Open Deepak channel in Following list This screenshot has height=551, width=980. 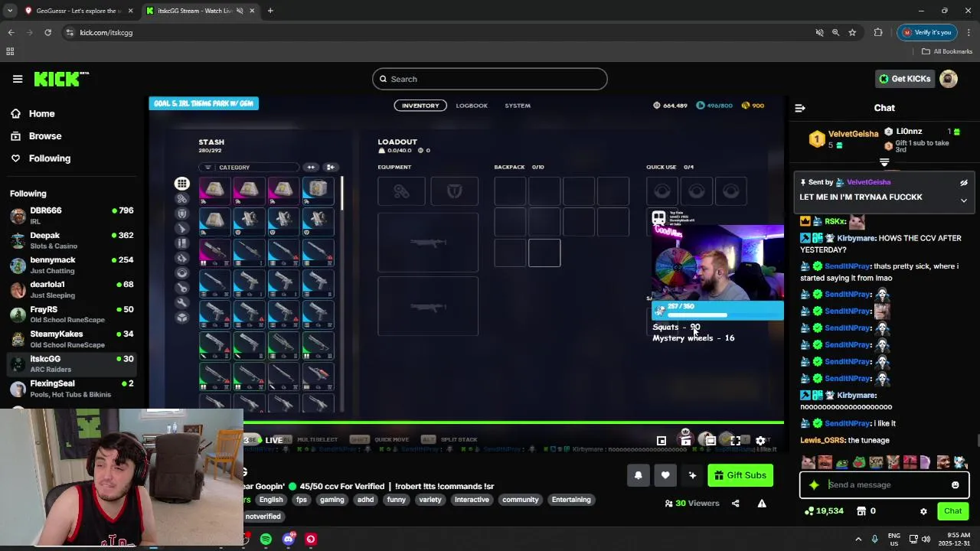tap(72, 240)
